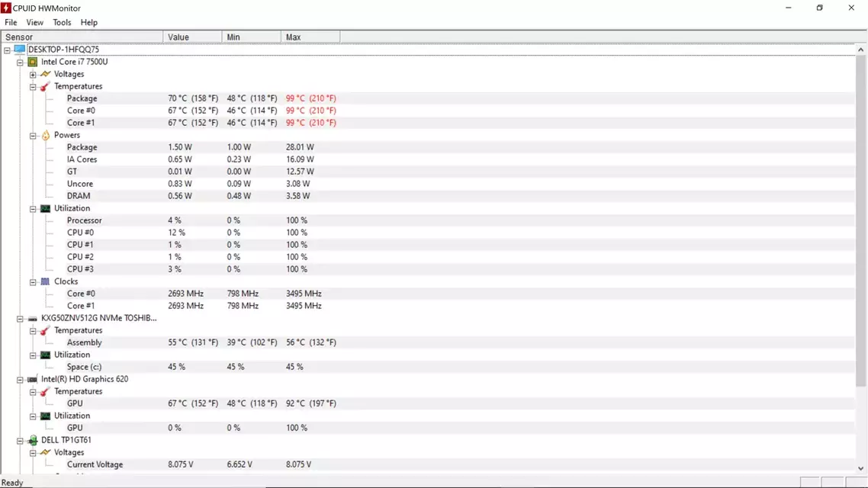Collapse the Clocks node
This screenshot has height=488, width=868.
33,281
